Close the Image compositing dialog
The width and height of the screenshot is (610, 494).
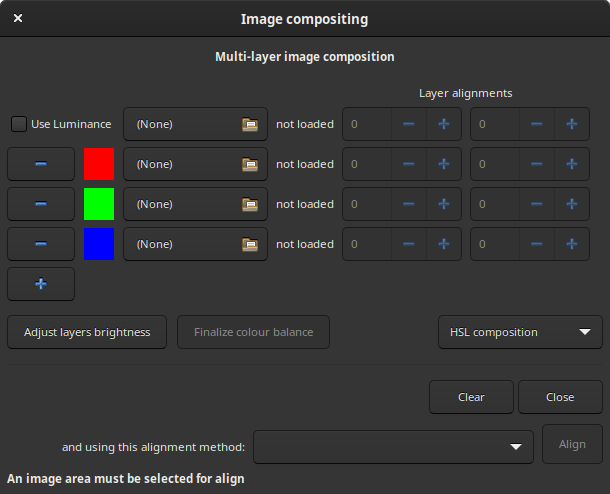[18, 18]
